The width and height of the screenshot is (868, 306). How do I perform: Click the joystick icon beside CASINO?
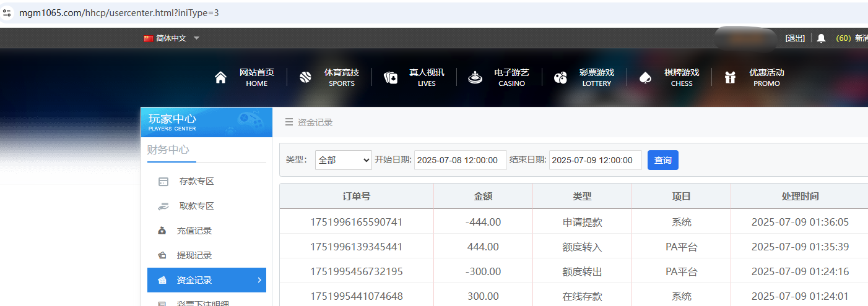coord(475,78)
